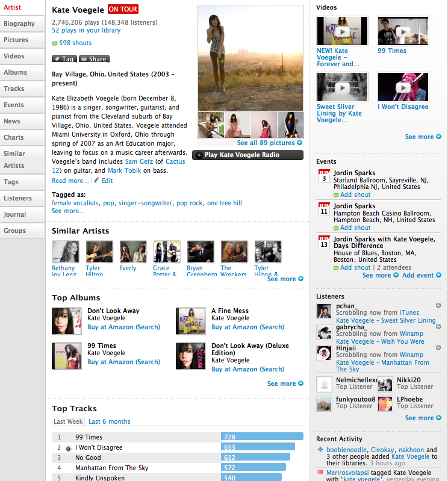Expand biography with Read more link
448x481 pixels.
[x=70, y=181]
